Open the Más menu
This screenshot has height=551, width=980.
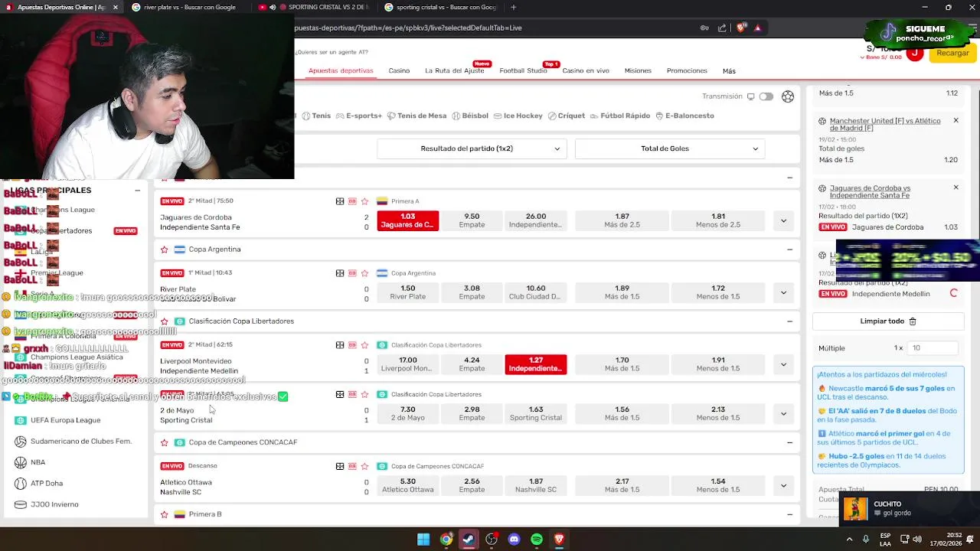(729, 71)
